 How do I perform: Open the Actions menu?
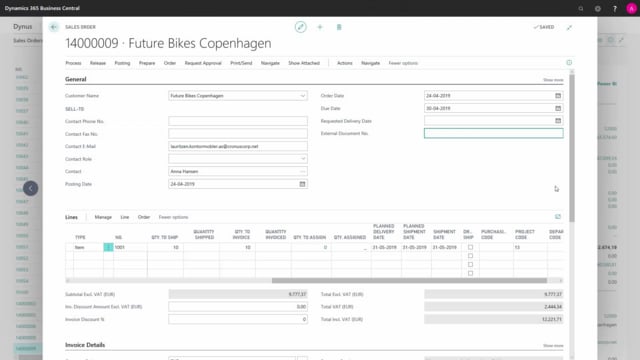pyautogui.click(x=344, y=63)
